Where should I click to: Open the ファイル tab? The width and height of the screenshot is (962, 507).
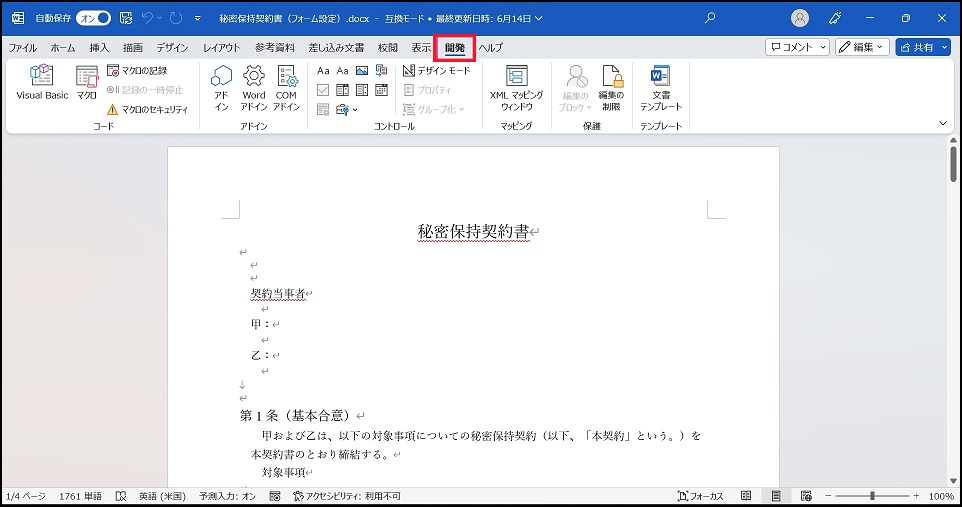pos(23,47)
